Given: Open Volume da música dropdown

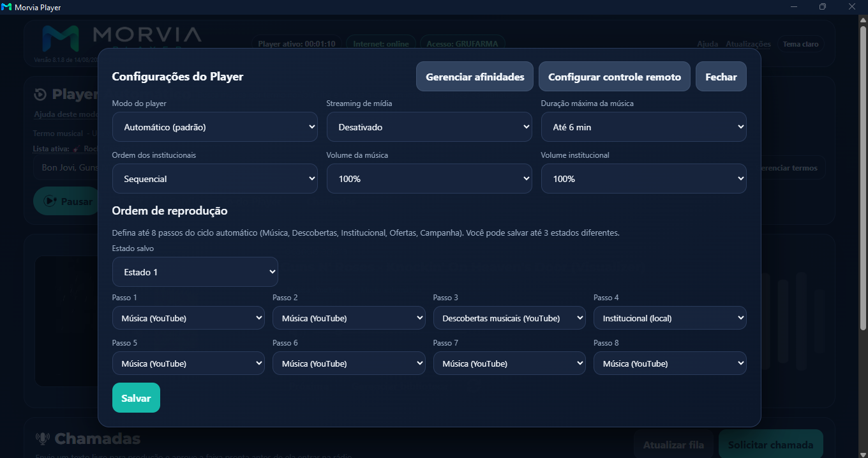Looking at the screenshot, I should 429,179.
